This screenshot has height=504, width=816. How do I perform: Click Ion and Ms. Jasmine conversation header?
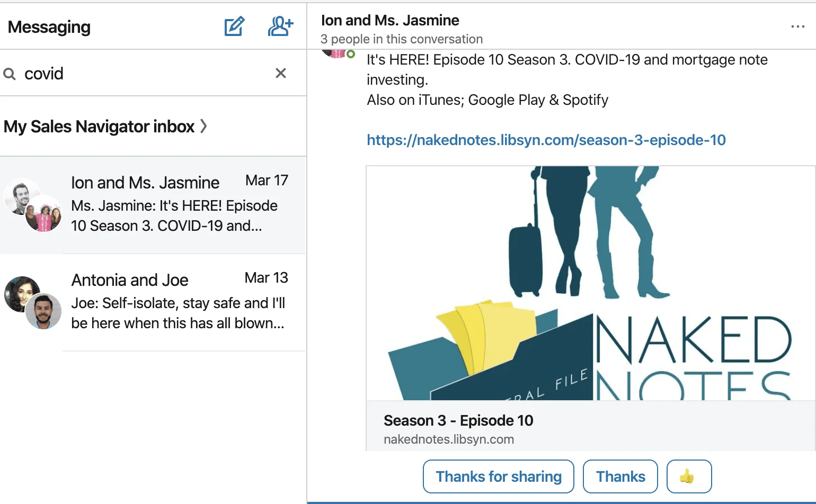390,20
